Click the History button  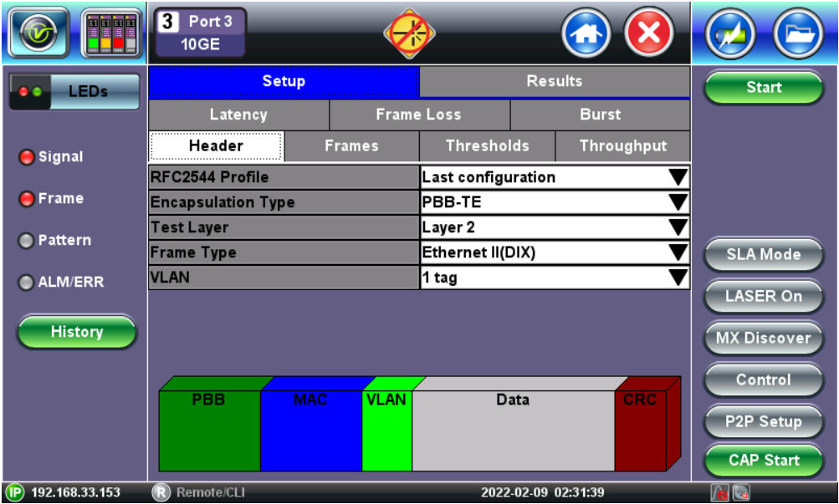point(76,332)
